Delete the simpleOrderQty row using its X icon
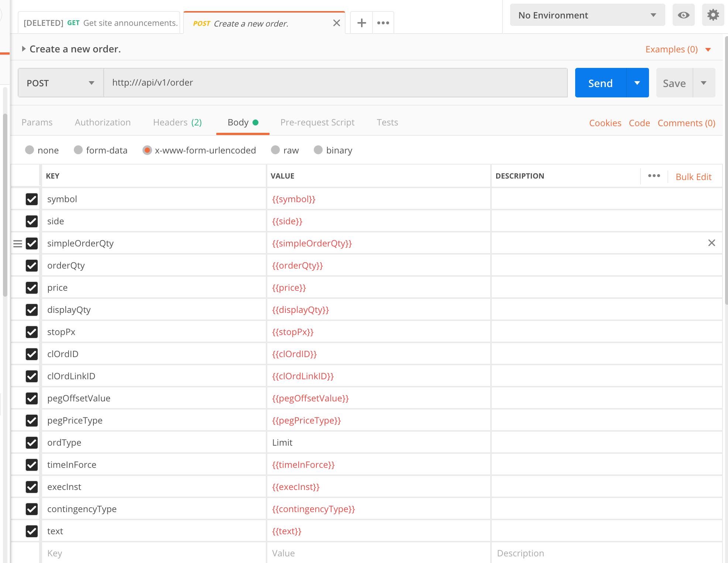The width and height of the screenshot is (728, 563). point(712,243)
